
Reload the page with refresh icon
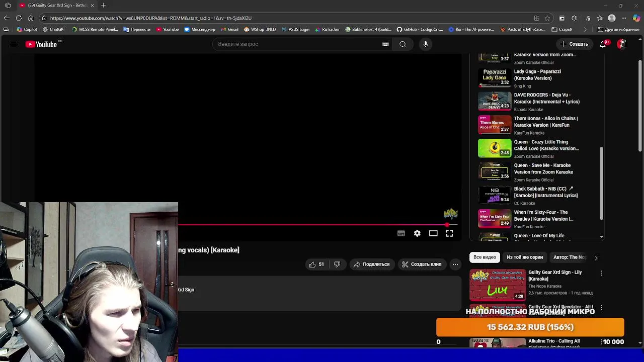(19, 18)
